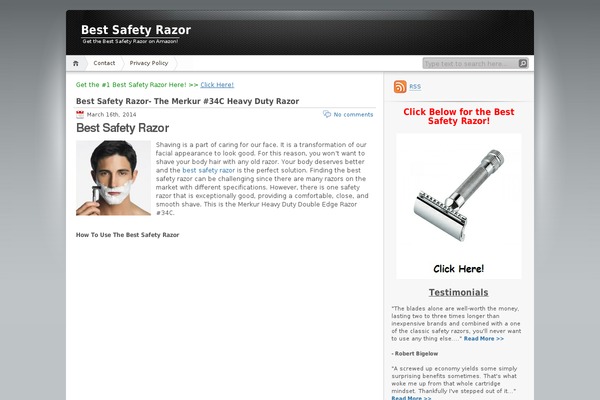Click the search text input field
This screenshot has height=400, width=600.
(471, 64)
